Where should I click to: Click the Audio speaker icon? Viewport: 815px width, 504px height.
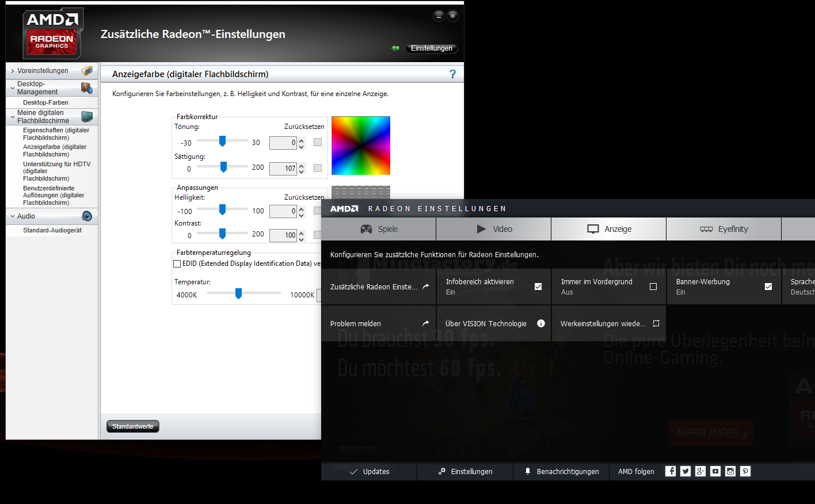tap(87, 216)
